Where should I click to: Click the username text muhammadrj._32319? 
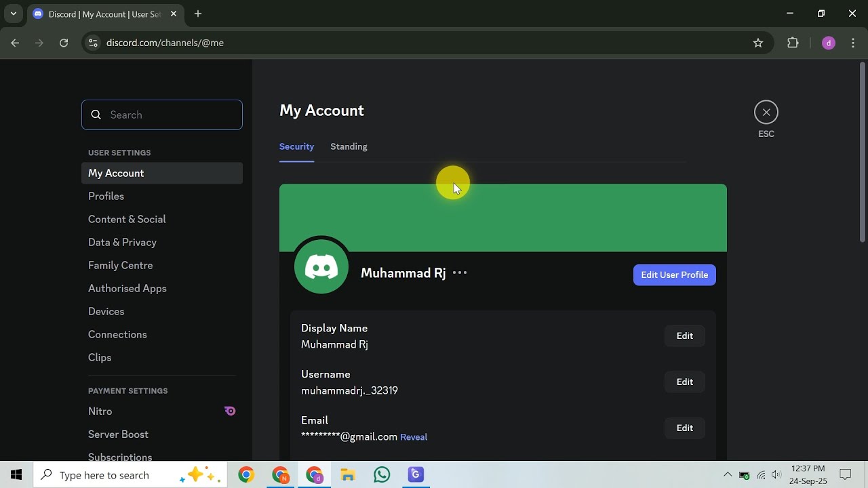tap(349, 390)
